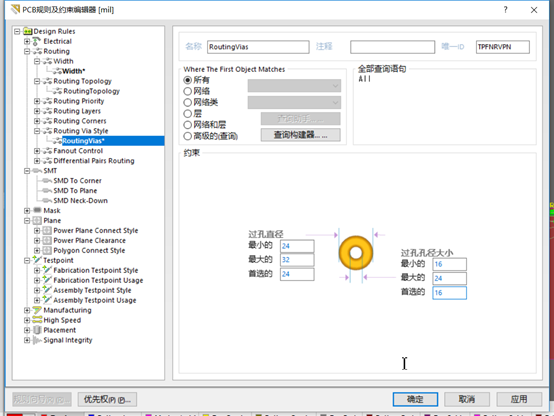Expand the Mask tree node
This screenshot has height=416, width=554.
coord(27,211)
